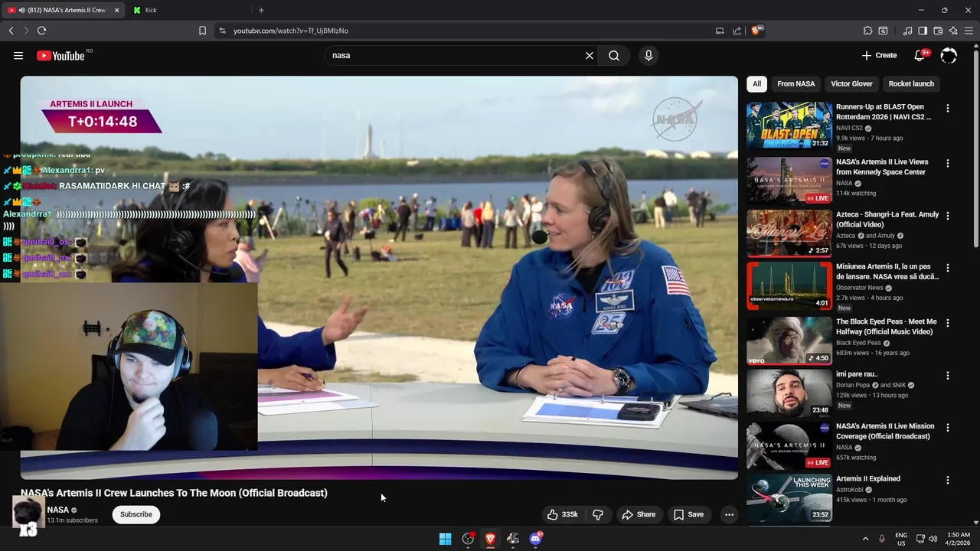Open picture-in-picture from address bar
This screenshot has height=551, width=980.
pos(720,31)
